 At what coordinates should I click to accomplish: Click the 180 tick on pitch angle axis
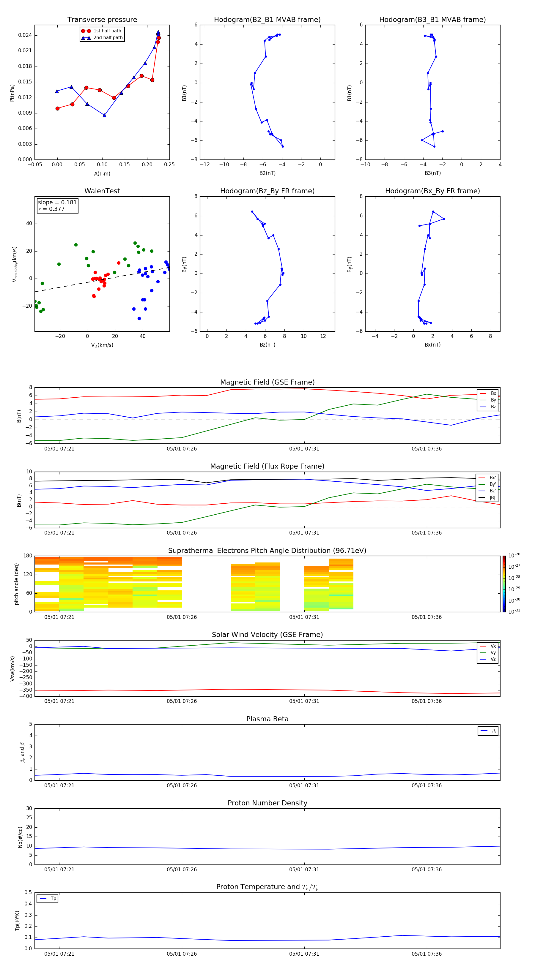pyautogui.click(x=28, y=556)
